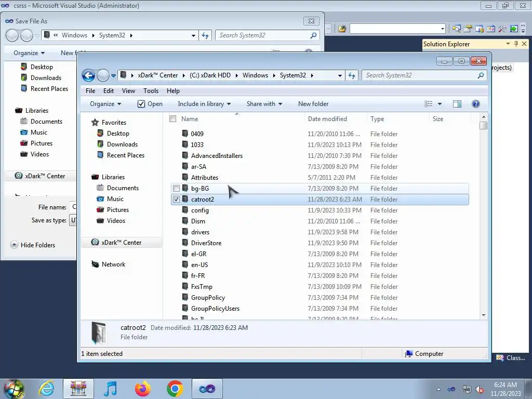Select the GroupPolicyUsers folder

point(215,309)
